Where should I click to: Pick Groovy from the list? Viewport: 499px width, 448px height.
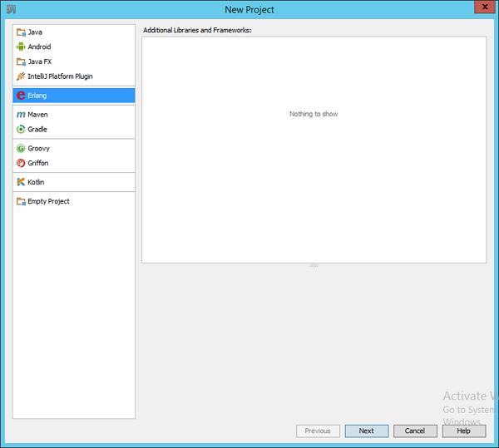click(74, 149)
